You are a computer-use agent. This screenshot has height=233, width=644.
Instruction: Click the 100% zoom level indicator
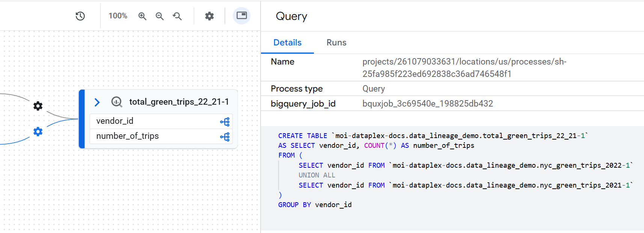click(118, 16)
